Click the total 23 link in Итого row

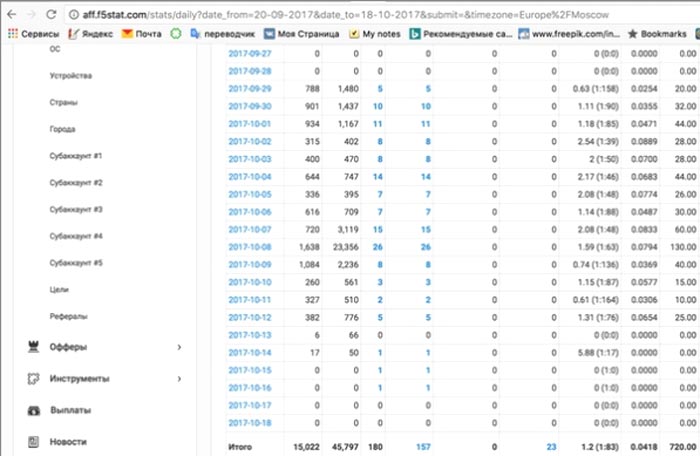[551, 447]
